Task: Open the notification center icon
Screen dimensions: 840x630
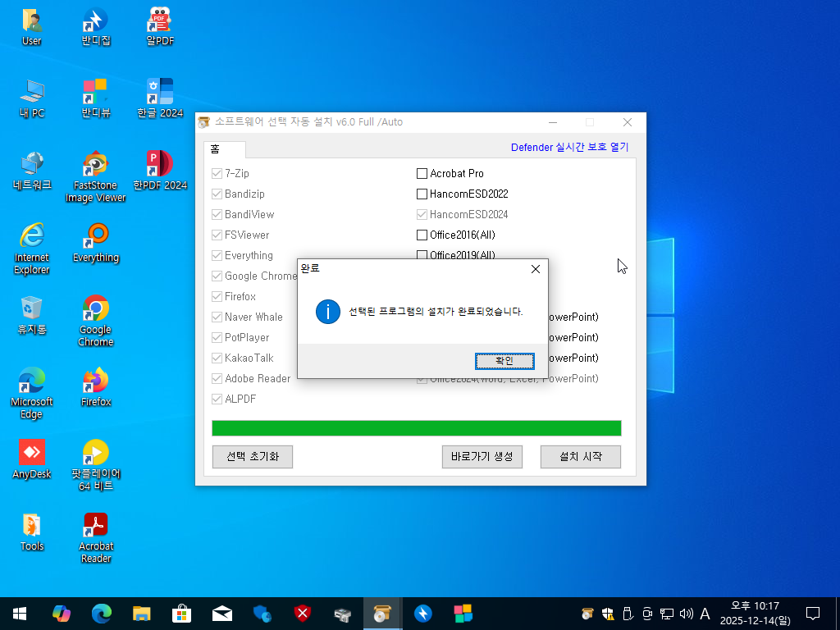Action: coord(813,614)
